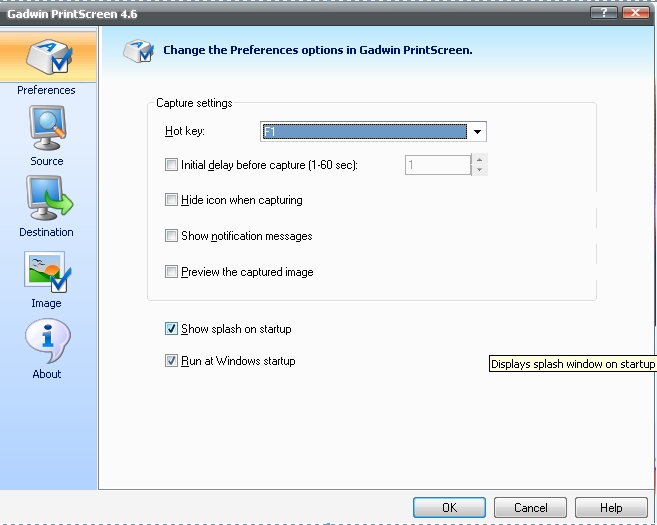
Task: Enable Show notification messages
Action: click(171, 235)
